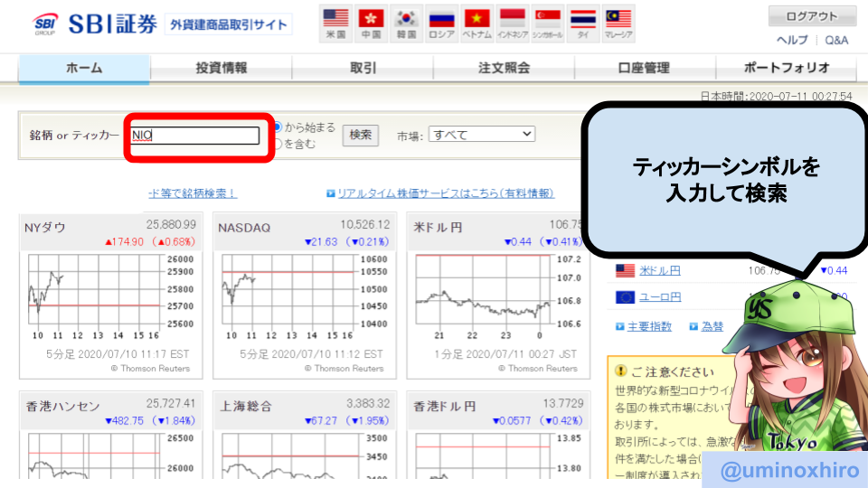Click the NASDAQ value 10,526.12

[364, 225]
